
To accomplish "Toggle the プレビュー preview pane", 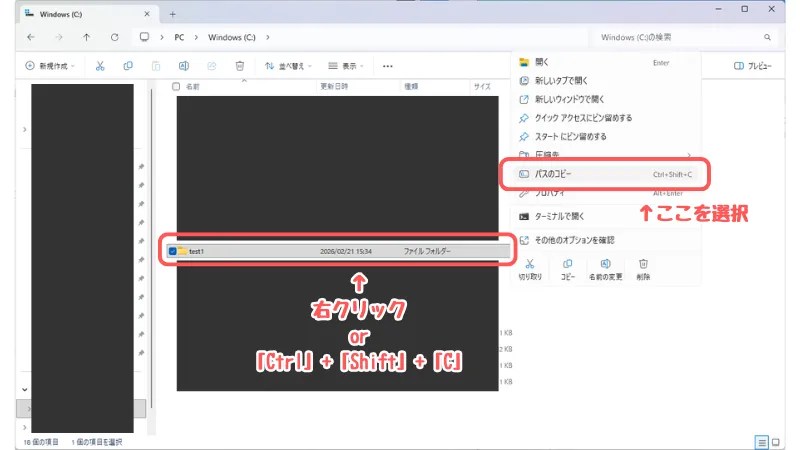I will click(753, 66).
